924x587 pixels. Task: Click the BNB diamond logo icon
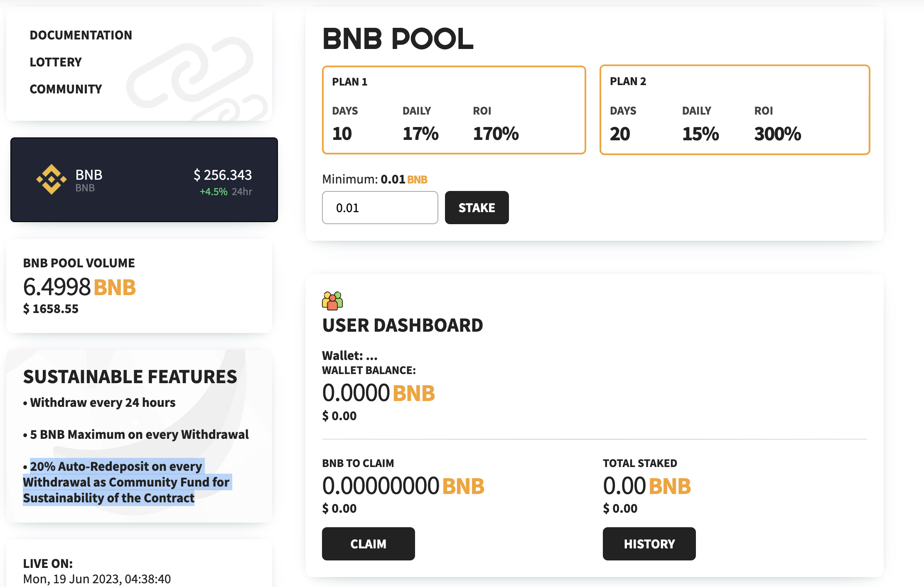[51, 179]
